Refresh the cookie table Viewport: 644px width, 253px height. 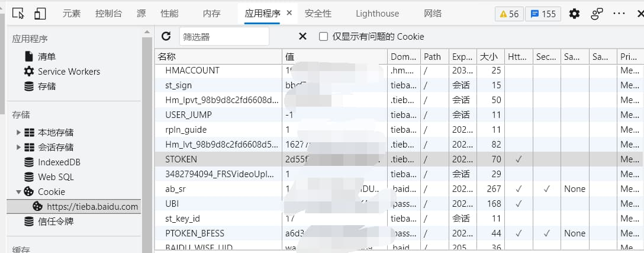(166, 36)
